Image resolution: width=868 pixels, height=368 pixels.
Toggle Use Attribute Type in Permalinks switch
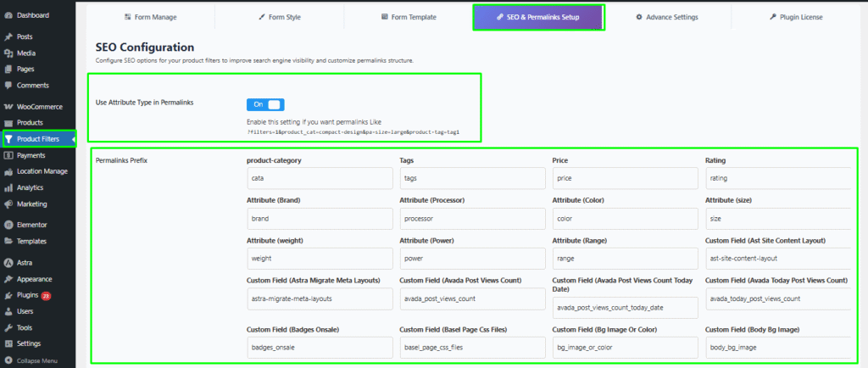click(265, 104)
